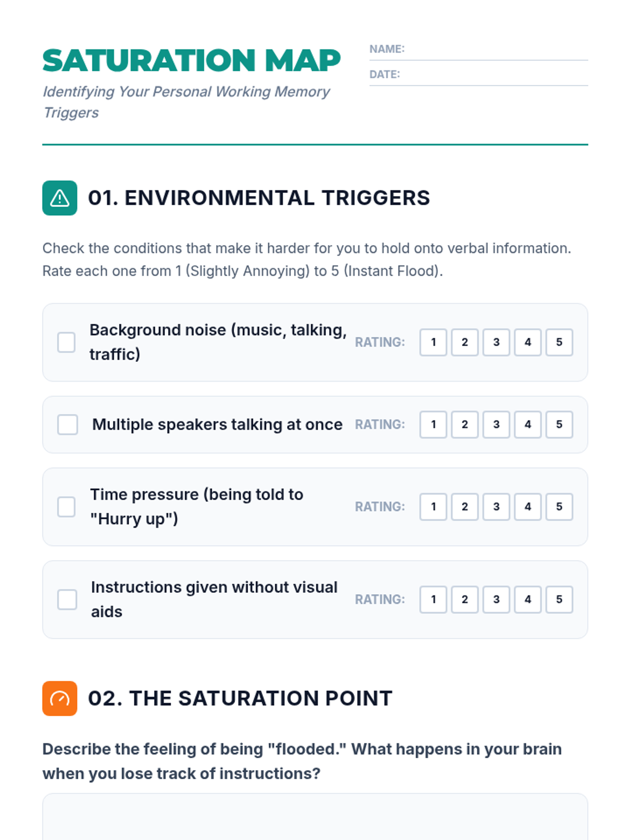Choose rating 4 for Multiple speakers
Viewport: 630px width, 840px height.
coord(528,425)
